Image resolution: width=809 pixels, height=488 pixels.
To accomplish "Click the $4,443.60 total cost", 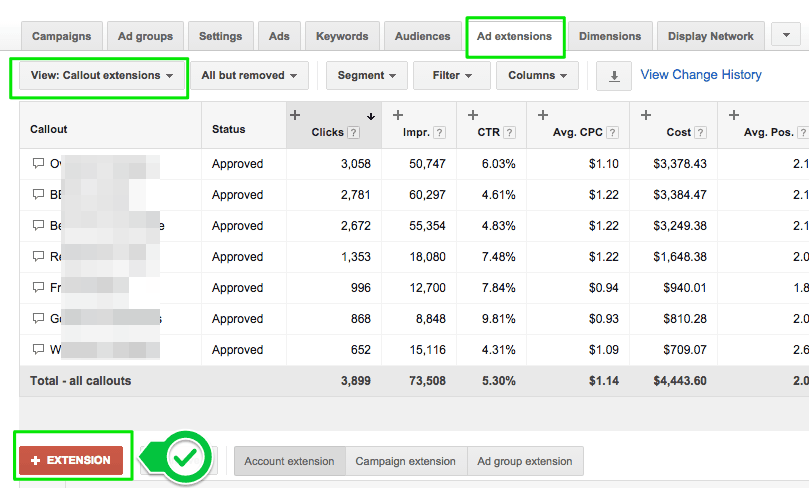I will tap(679, 381).
